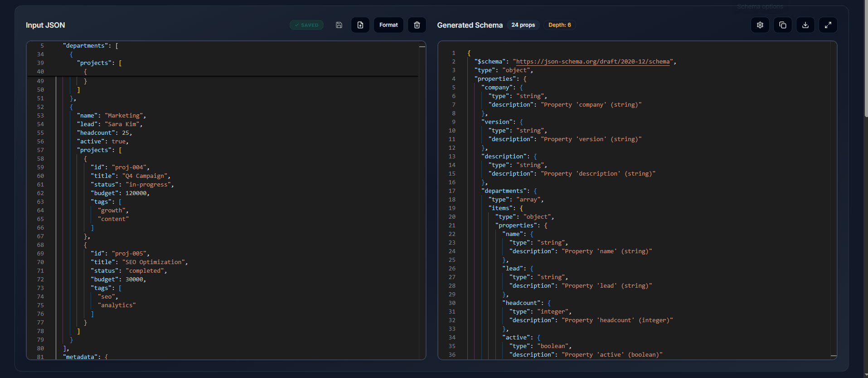Click the save floppy disk icon
Screen dimensions: 868x378
coord(339,25)
